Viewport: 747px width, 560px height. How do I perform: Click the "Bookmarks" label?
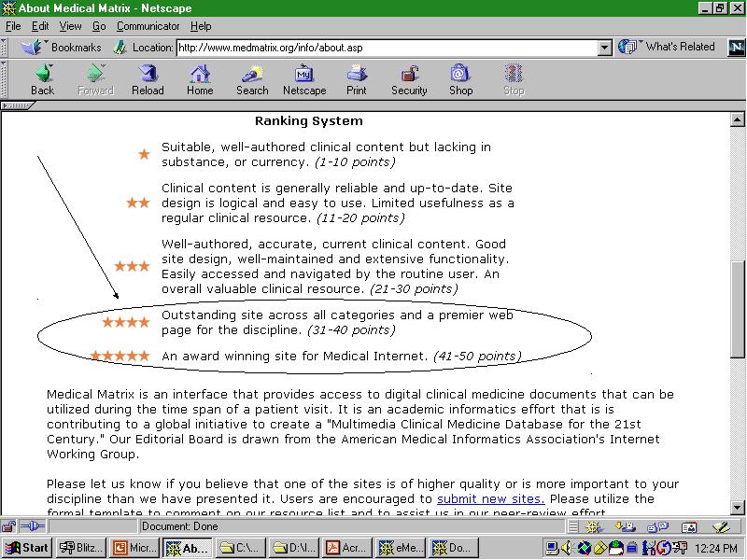(x=77, y=48)
